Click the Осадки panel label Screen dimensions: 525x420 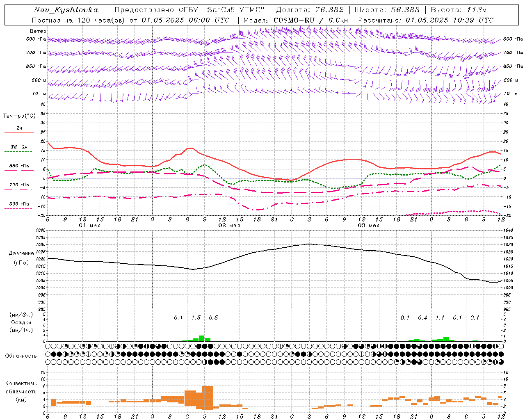pos(21,322)
